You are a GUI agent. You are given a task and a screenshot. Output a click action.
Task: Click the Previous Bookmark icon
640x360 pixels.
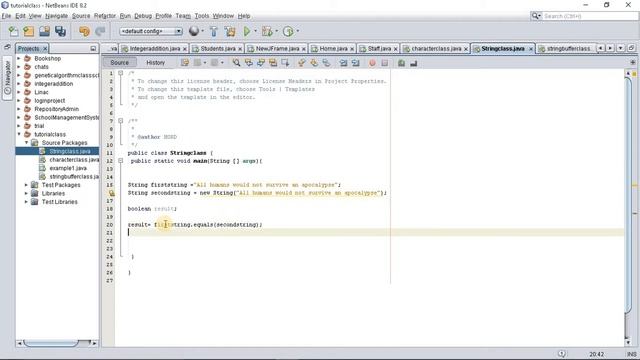302,63
